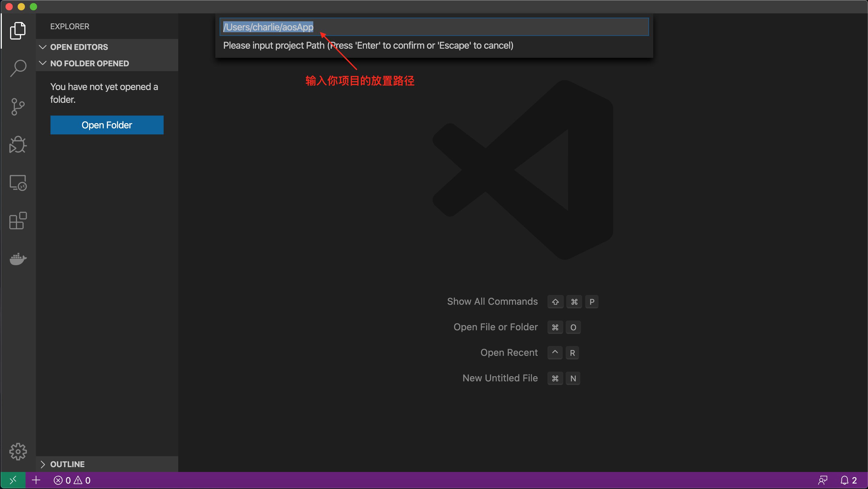The height and width of the screenshot is (489, 868).
Task: Open the Search view icon
Action: coord(18,68)
